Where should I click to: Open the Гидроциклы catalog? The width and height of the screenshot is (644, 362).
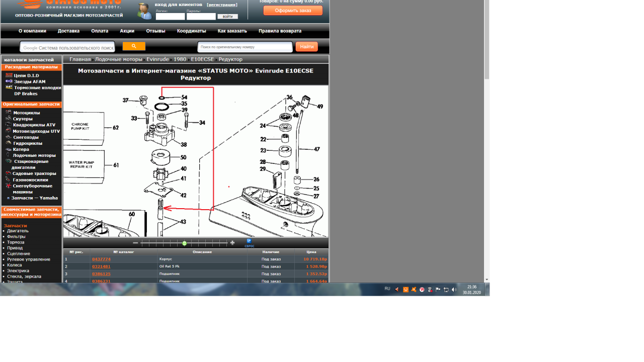pos(28,143)
